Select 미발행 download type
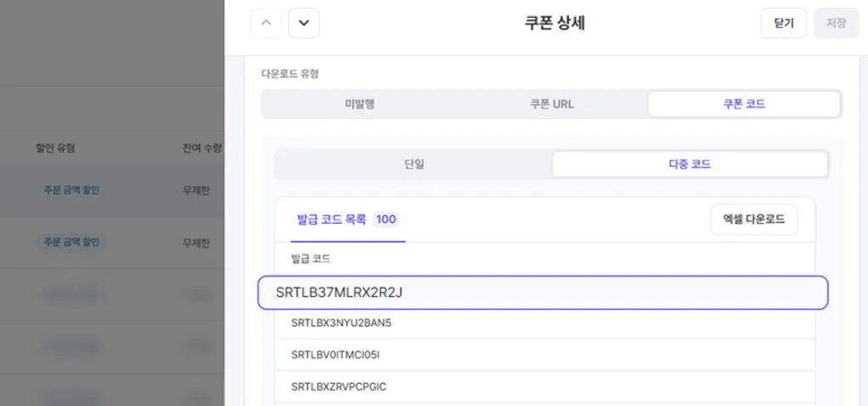This screenshot has height=406, width=868. (x=360, y=104)
